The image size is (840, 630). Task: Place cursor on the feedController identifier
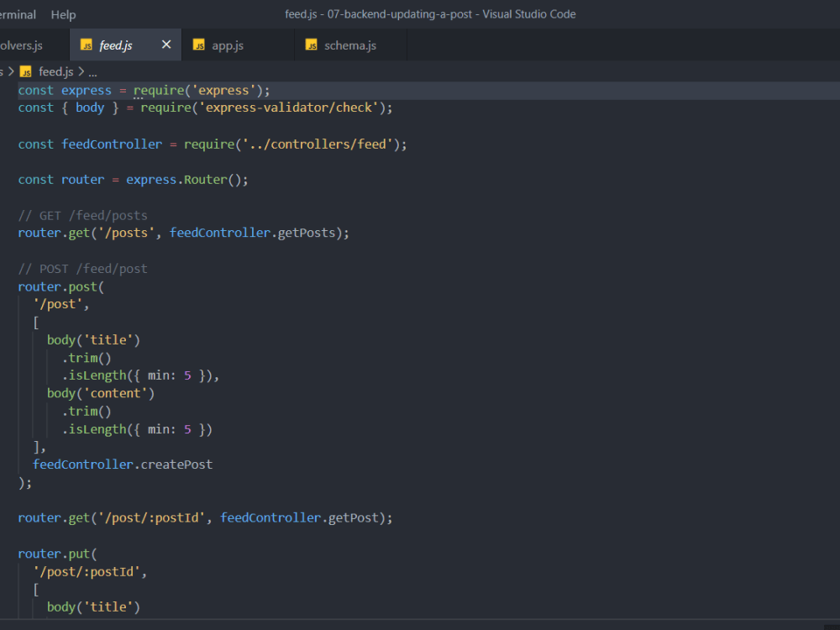(112, 144)
